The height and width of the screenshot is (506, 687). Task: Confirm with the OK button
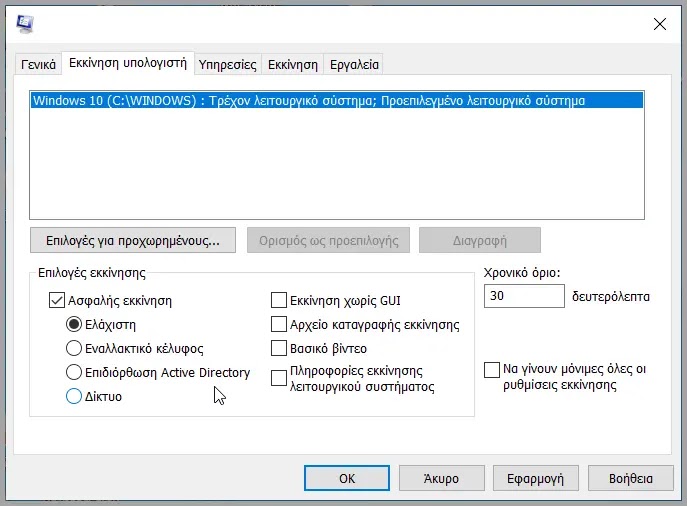pos(347,478)
